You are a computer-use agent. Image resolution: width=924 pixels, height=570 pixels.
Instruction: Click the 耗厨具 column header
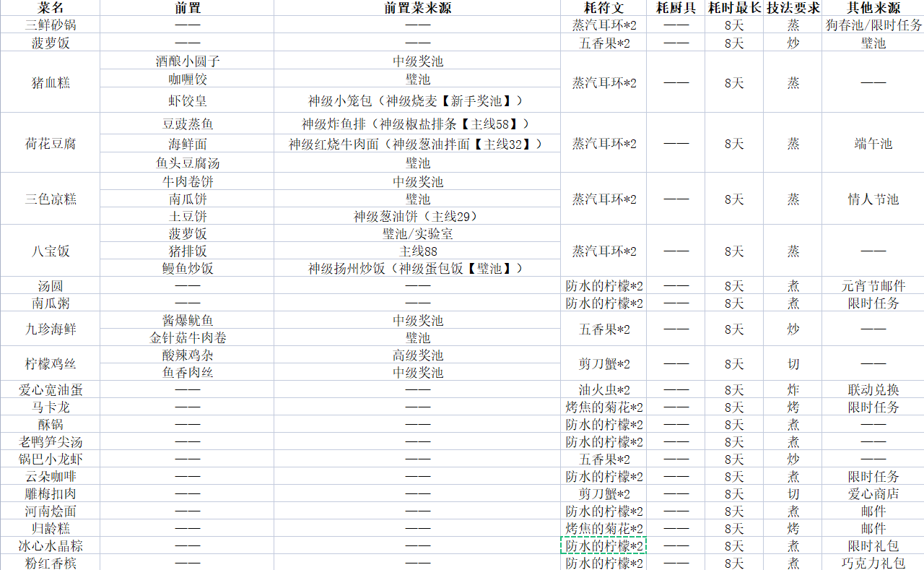[676, 8]
